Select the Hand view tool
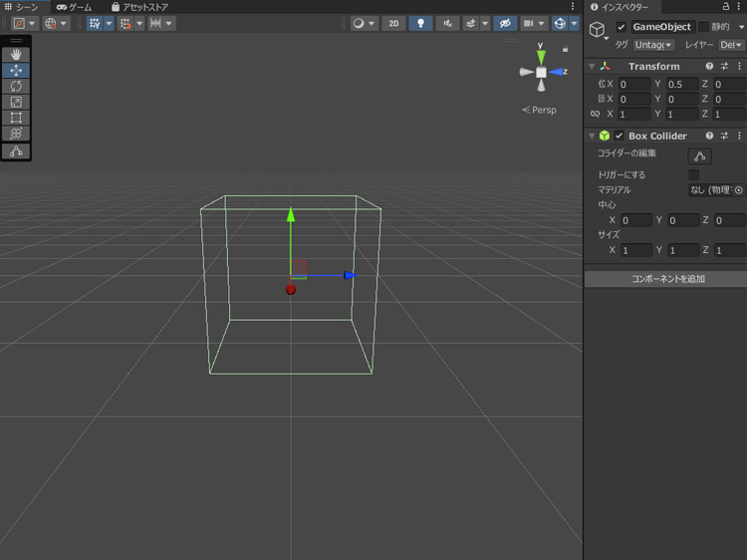Screen dimensions: 747x560 [x=16, y=55]
